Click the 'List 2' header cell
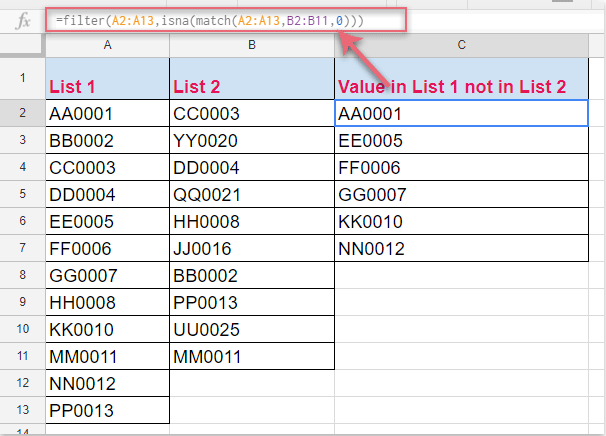606x436 pixels. (x=252, y=78)
